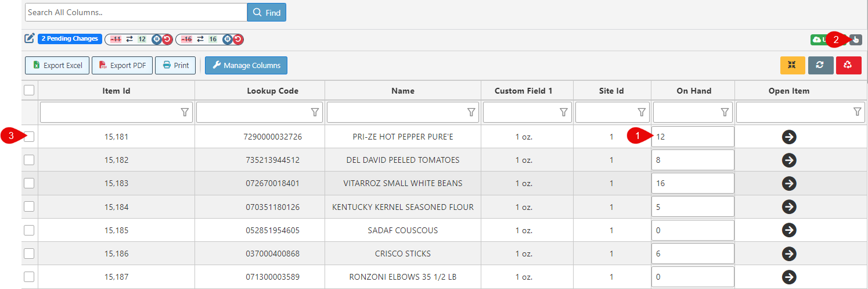Sort by the Site Id column header
The image size is (868, 289).
(x=611, y=91)
